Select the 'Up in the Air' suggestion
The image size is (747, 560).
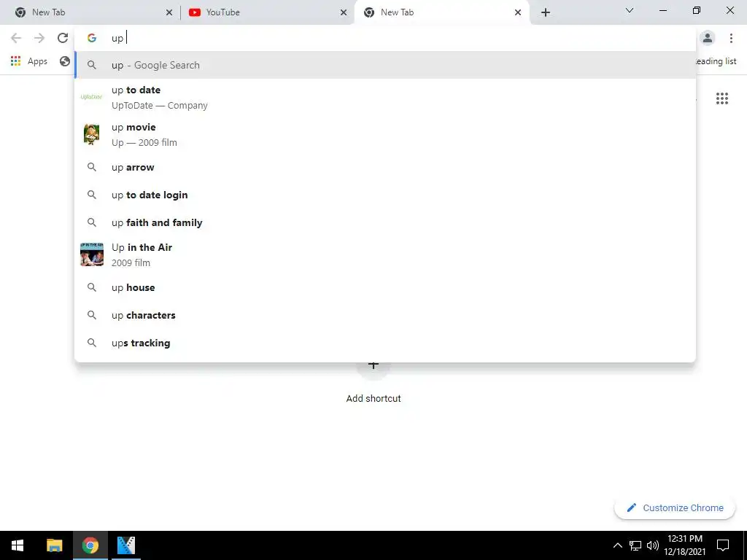(385, 254)
